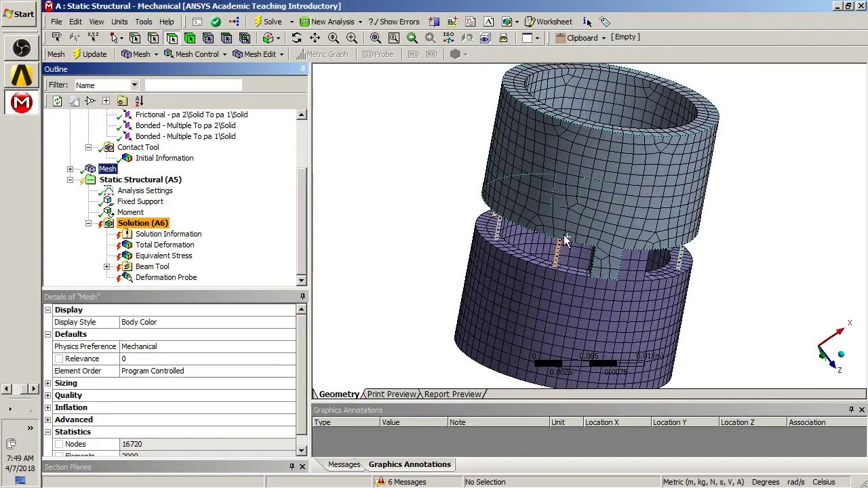Select Equivalent Stress result item
868x488 pixels.
point(163,256)
